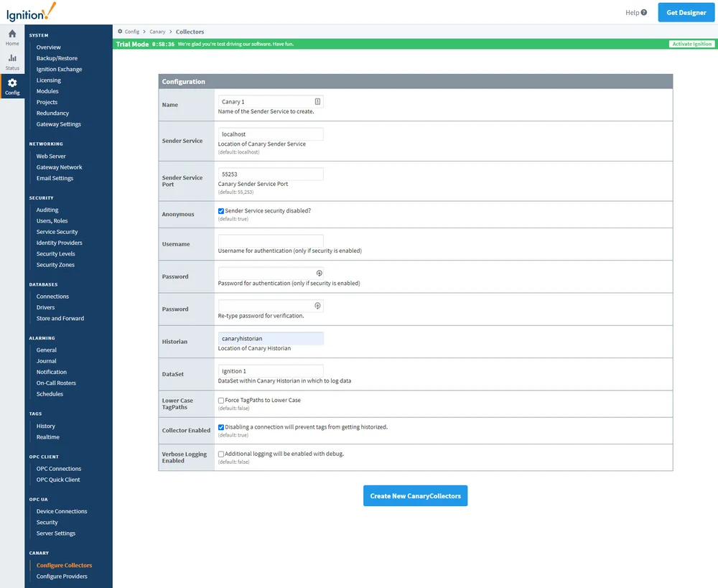Screen dimensions: 718x588
Task: Open On-Call Rosters page
Action: tap(56, 383)
